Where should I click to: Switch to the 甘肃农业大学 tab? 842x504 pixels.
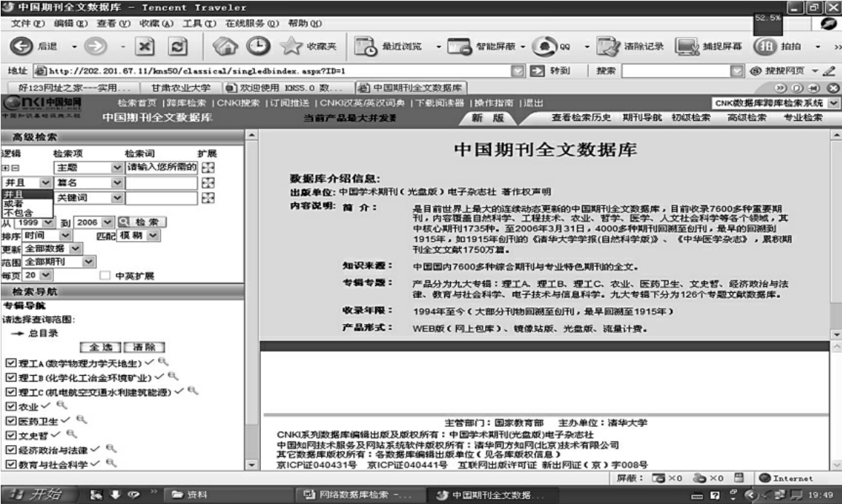tap(181, 87)
